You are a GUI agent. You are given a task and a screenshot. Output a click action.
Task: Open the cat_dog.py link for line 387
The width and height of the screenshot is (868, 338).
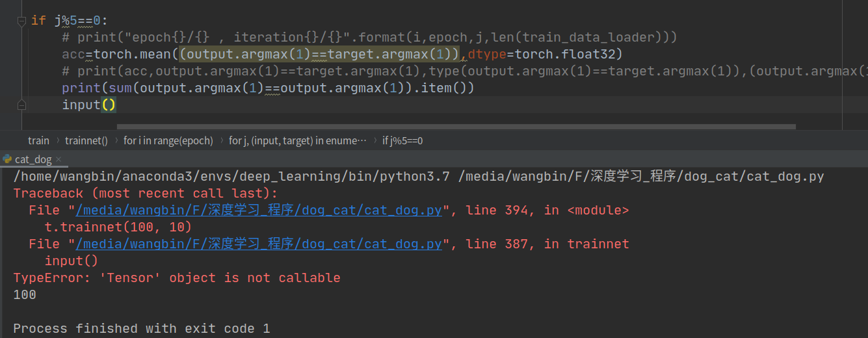pos(259,244)
